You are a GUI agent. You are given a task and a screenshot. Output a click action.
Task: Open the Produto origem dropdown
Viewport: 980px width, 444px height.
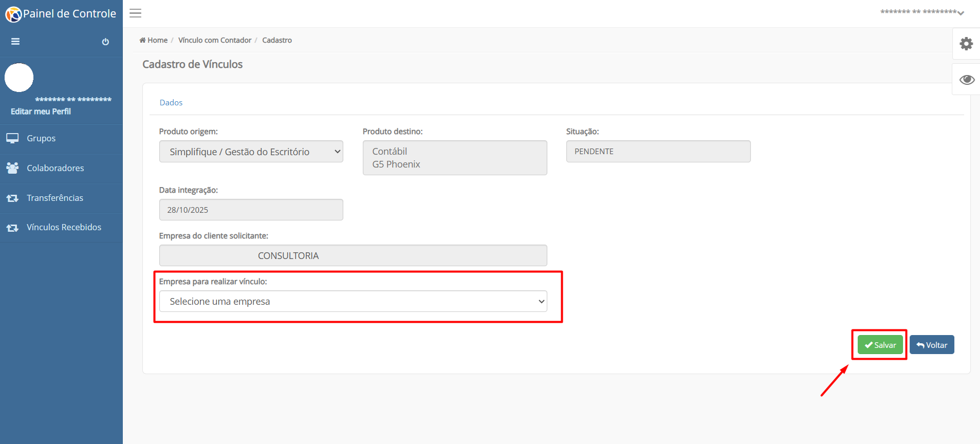pyautogui.click(x=251, y=152)
